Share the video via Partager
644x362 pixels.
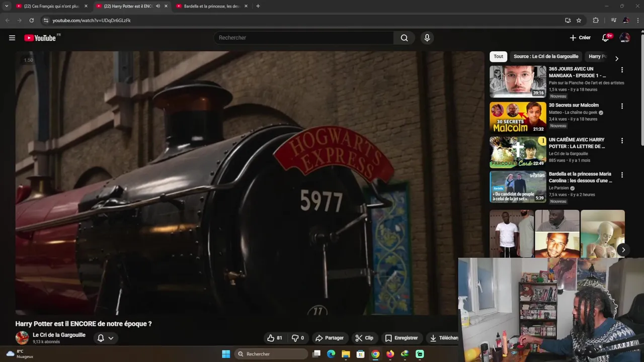(330, 338)
